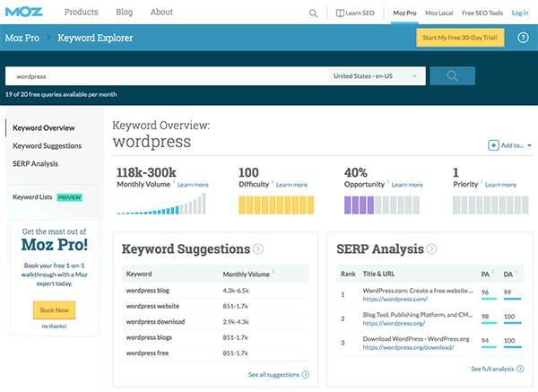Open https://wordpress.com/ result link
538x392 pixels.
395,300
